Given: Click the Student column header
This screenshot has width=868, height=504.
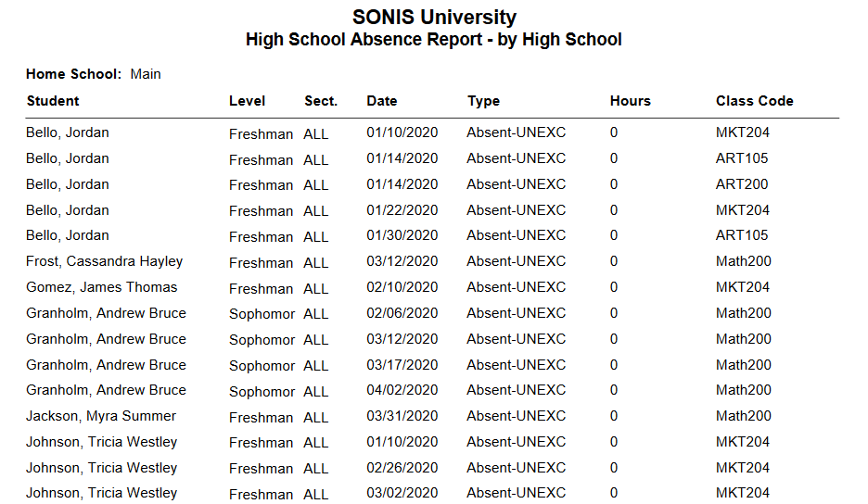Looking at the screenshot, I should (x=53, y=101).
